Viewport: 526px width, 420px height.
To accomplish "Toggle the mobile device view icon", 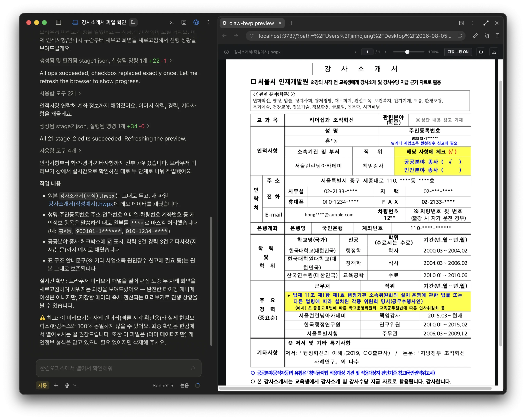I will tap(497, 36).
